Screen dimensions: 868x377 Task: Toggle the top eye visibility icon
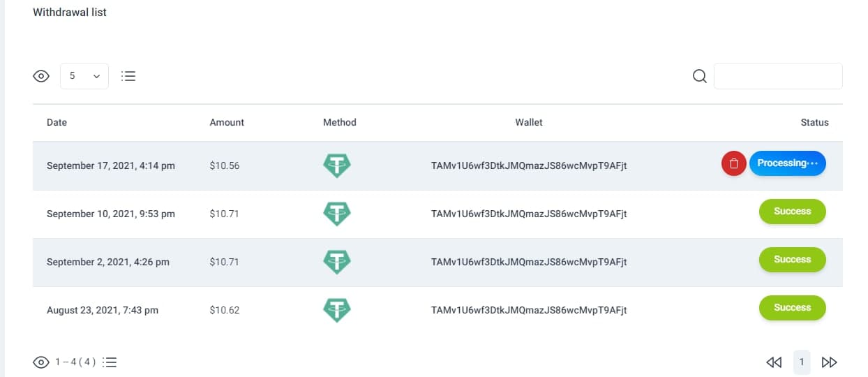point(41,76)
